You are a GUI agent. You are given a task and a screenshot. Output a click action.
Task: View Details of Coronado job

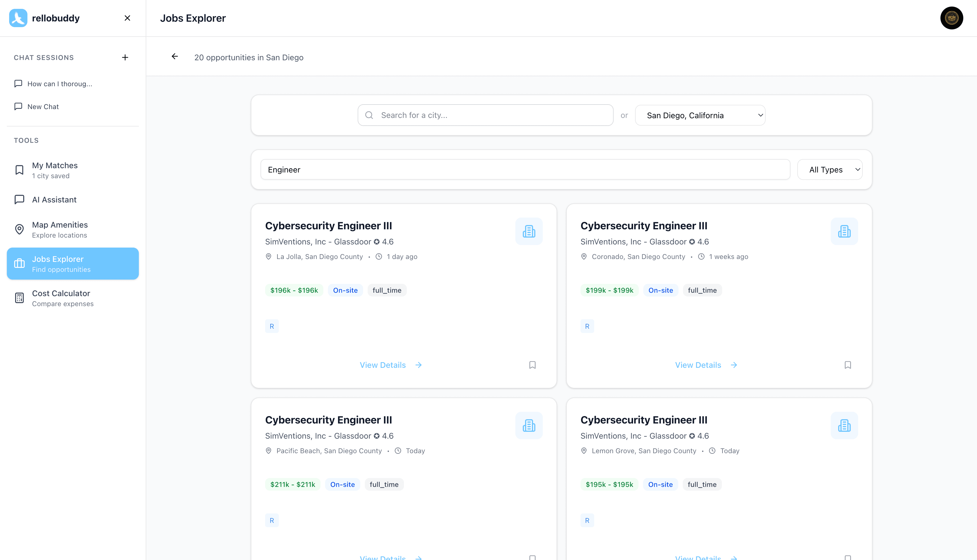706,365
